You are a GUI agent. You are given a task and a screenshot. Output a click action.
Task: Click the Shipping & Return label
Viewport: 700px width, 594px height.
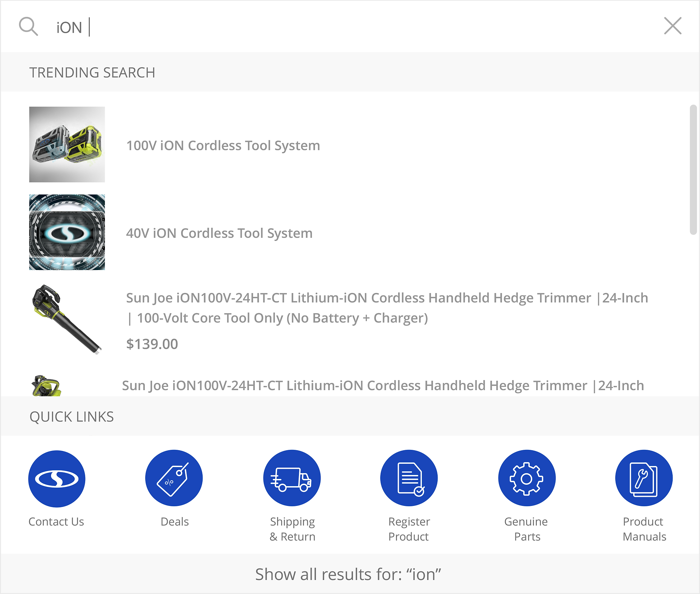(293, 529)
